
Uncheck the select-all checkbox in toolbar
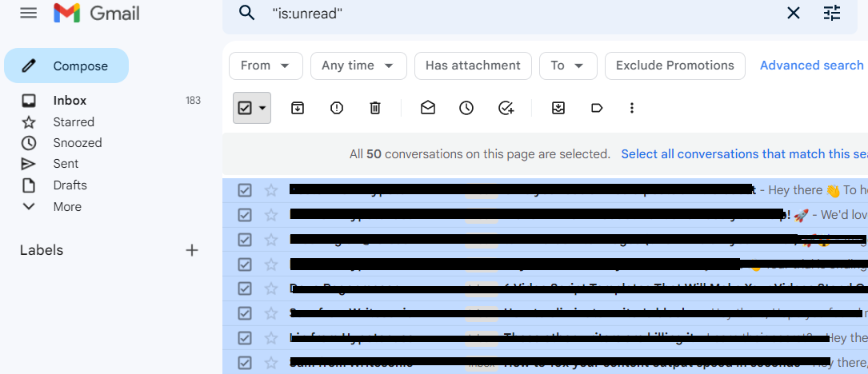click(245, 108)
